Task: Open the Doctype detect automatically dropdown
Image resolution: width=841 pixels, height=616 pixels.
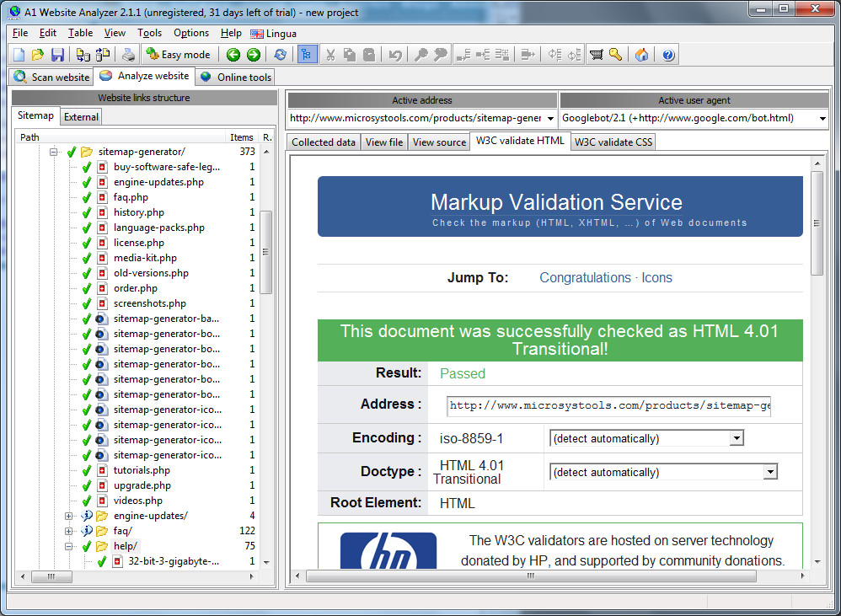Action: click(770, 472)
